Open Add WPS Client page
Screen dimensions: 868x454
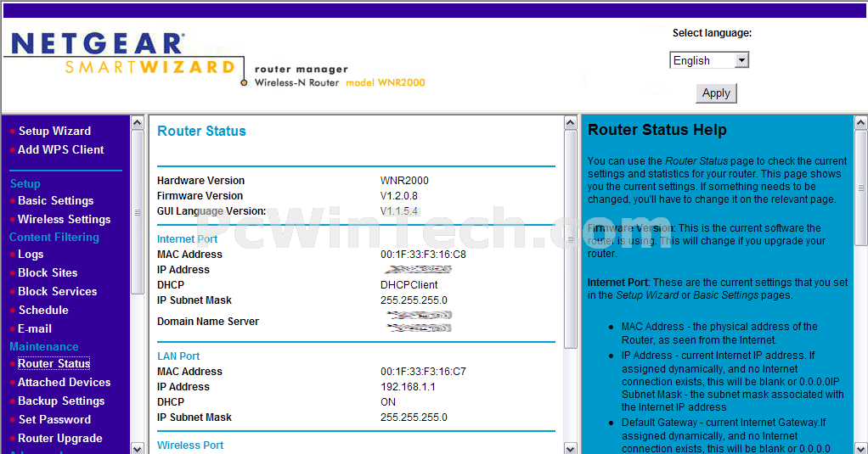click(x=61, y=150)
